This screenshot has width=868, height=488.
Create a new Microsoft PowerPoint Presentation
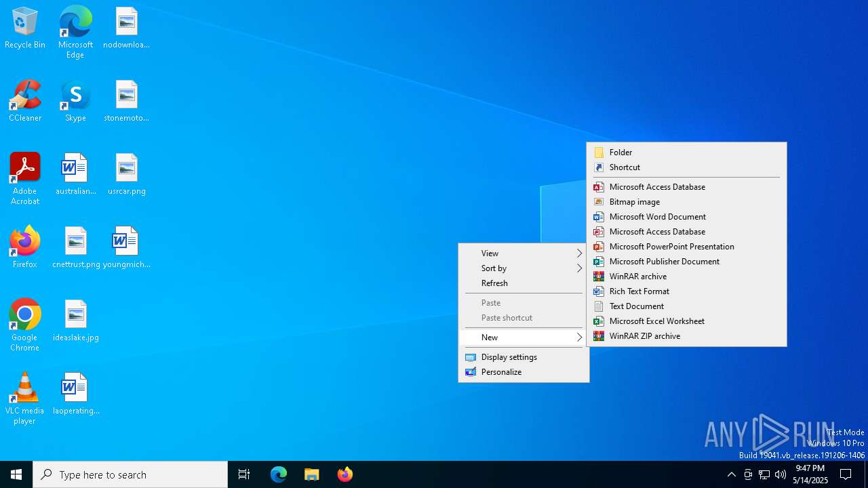686,247
